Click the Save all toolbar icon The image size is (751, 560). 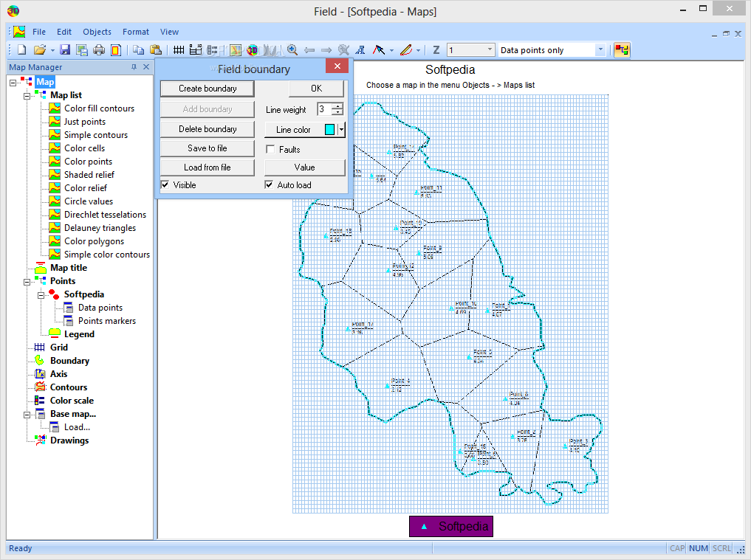(x=82, y=49)
